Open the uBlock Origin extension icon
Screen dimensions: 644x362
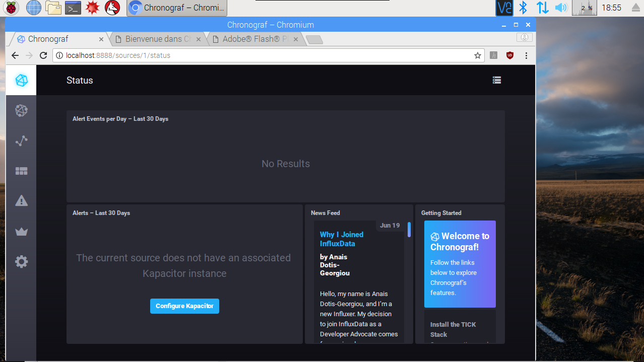(x=510, y=55)
